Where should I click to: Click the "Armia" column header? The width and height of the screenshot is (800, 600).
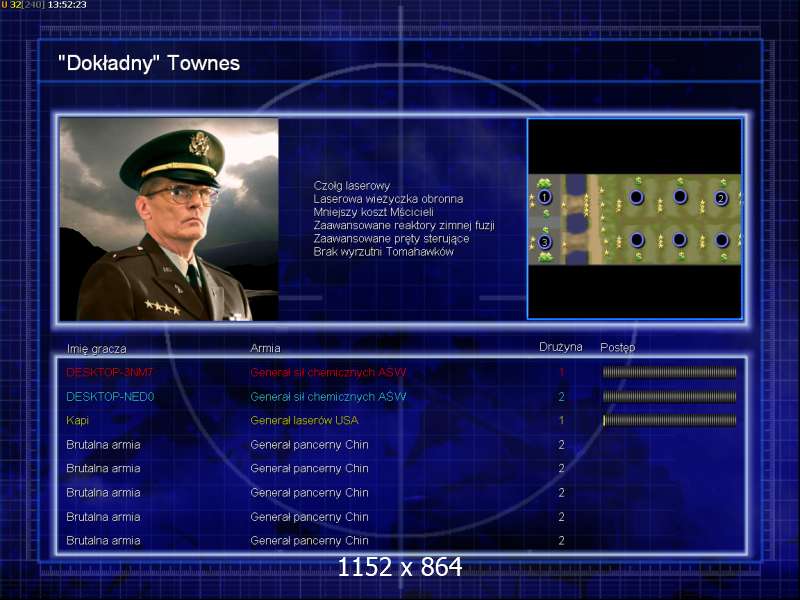(265, 348)
